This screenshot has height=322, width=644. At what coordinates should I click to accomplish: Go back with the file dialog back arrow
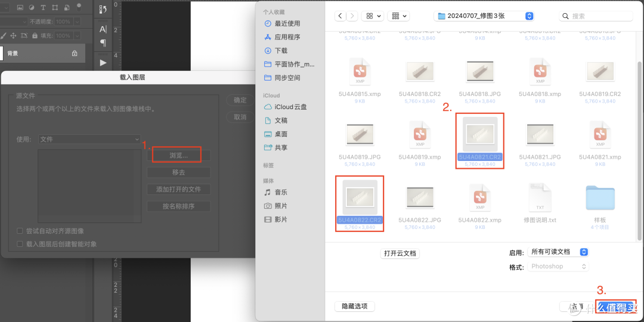[340, 16]
